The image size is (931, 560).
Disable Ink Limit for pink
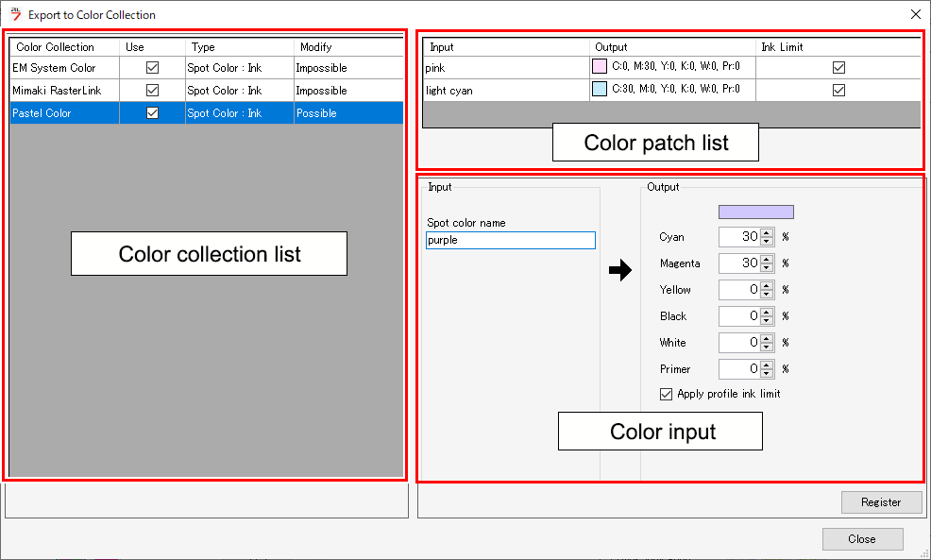tap(838, 67)
